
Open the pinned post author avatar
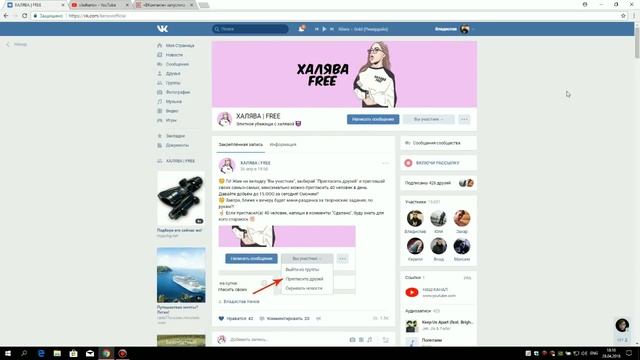pyautogui.click(x=227, y=165)
